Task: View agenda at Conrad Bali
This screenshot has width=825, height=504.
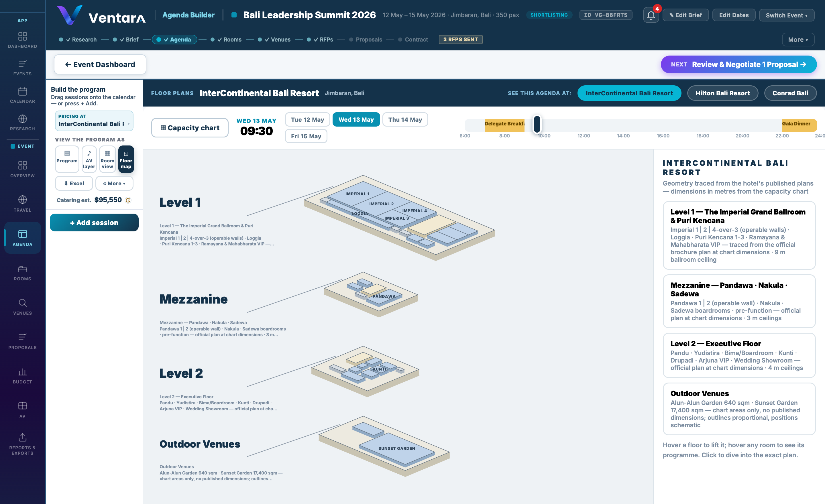Action: point(790,93)
